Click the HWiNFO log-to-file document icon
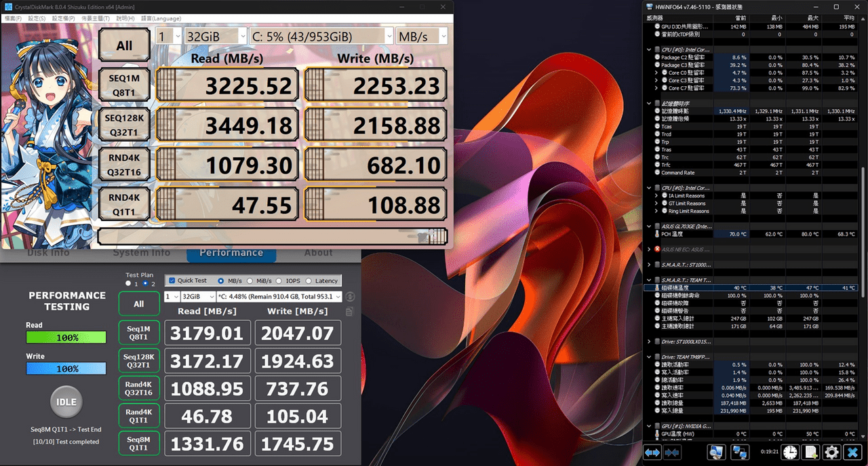 tap(810, 452)
